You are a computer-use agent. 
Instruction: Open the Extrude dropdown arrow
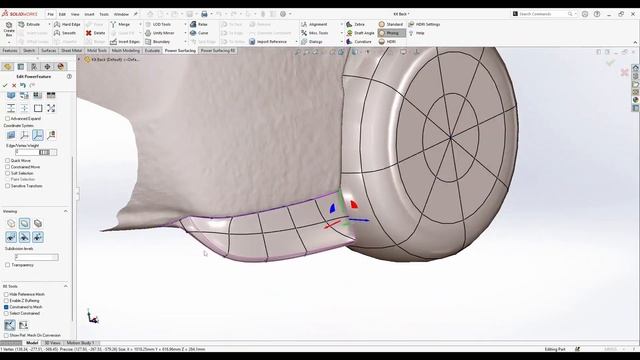click(x=49, y=24)
